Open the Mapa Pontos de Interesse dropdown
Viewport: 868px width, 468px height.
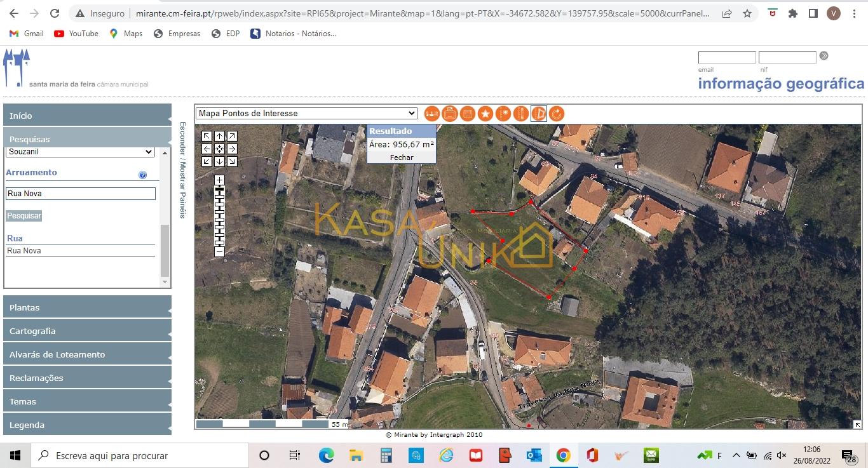pyautogui.click(x=306, y=114)
